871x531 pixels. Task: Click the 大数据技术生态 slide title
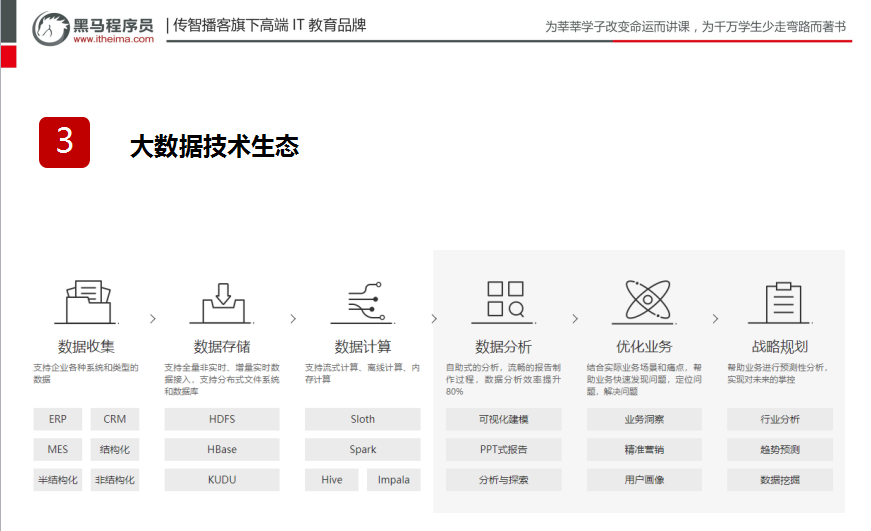(x=214, y=147)
